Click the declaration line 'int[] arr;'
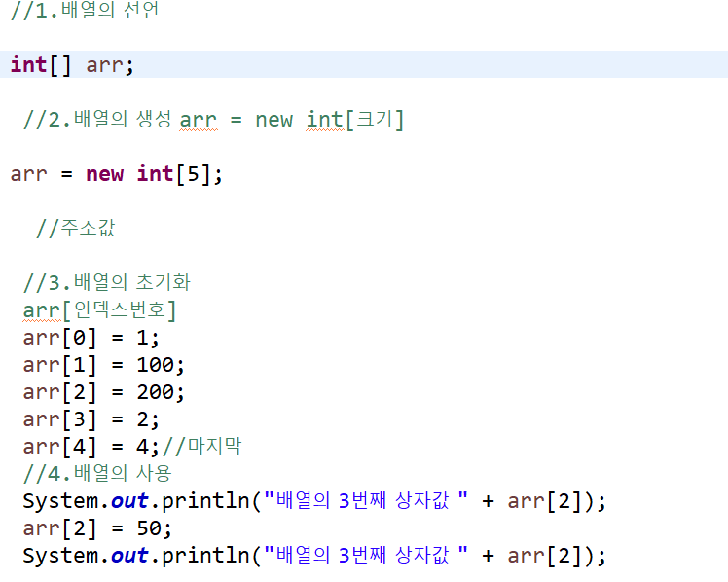This screenshot has height=582, width=728. (x=72, y=65)
